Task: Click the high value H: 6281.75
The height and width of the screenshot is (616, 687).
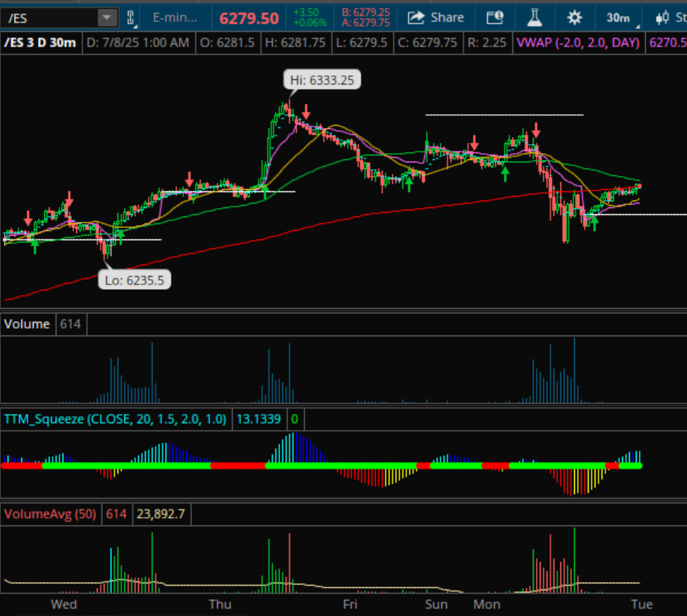Action: click(x=295, y=43)
